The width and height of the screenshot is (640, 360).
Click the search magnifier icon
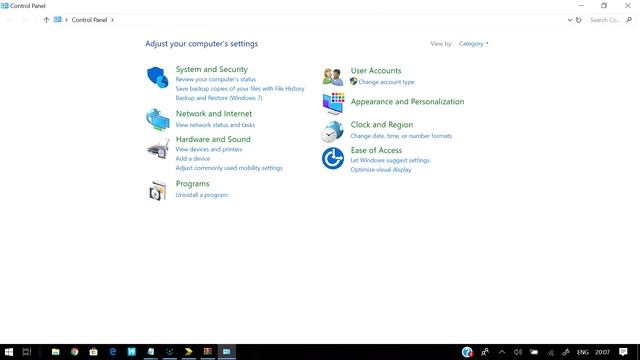[x=629, y=20]
